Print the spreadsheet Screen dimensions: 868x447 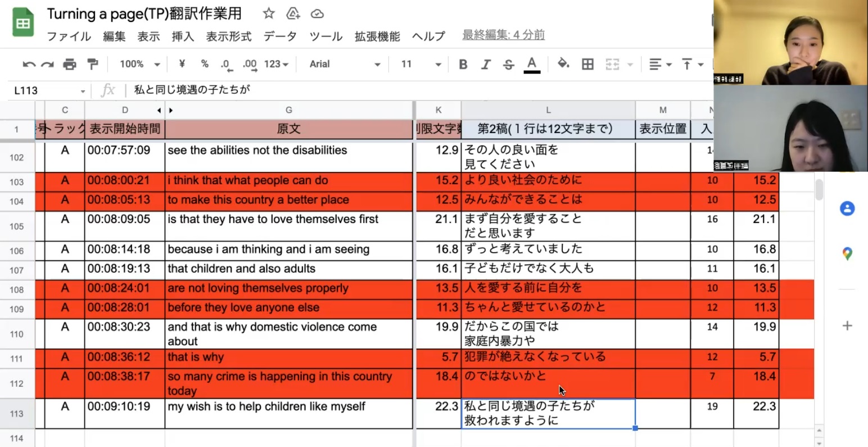click(70, 65)
